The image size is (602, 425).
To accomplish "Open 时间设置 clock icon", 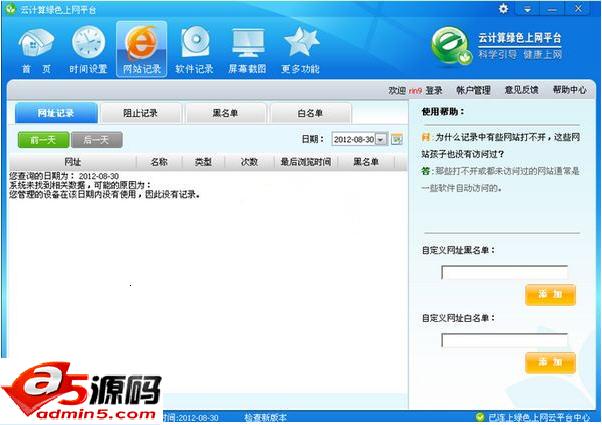I will pos(88,50).
